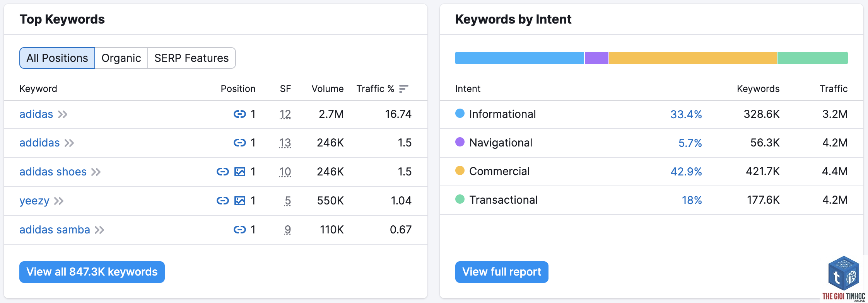Click the green Transactional segment of intent bar
Screen dimensions: 868x303
(813, 58)
